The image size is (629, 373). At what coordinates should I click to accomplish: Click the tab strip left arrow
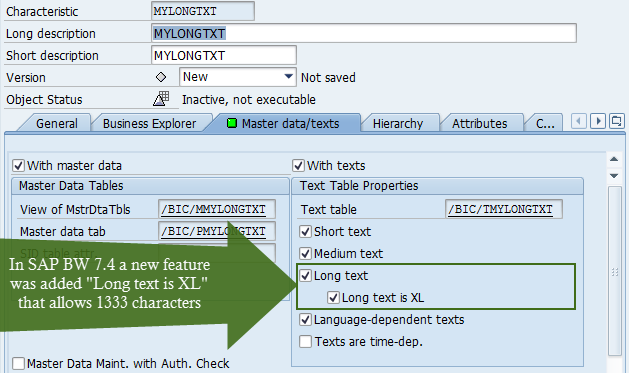coord(578,121)
